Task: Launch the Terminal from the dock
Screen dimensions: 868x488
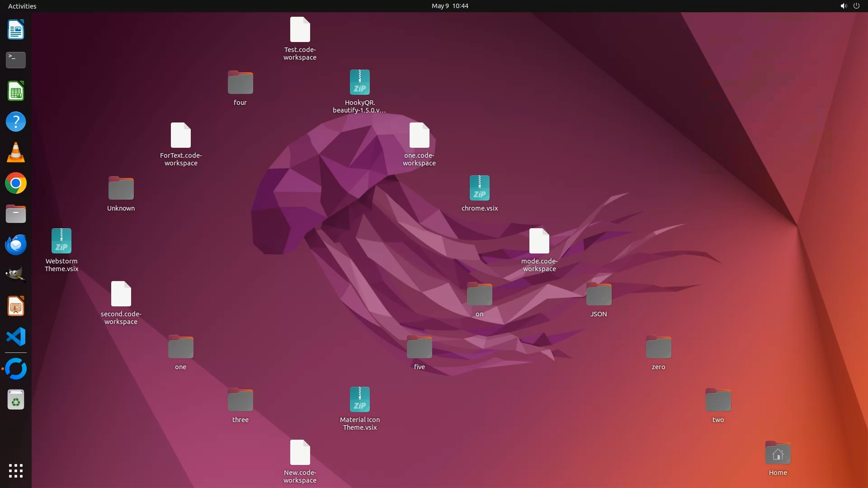Action: point(16,60)
